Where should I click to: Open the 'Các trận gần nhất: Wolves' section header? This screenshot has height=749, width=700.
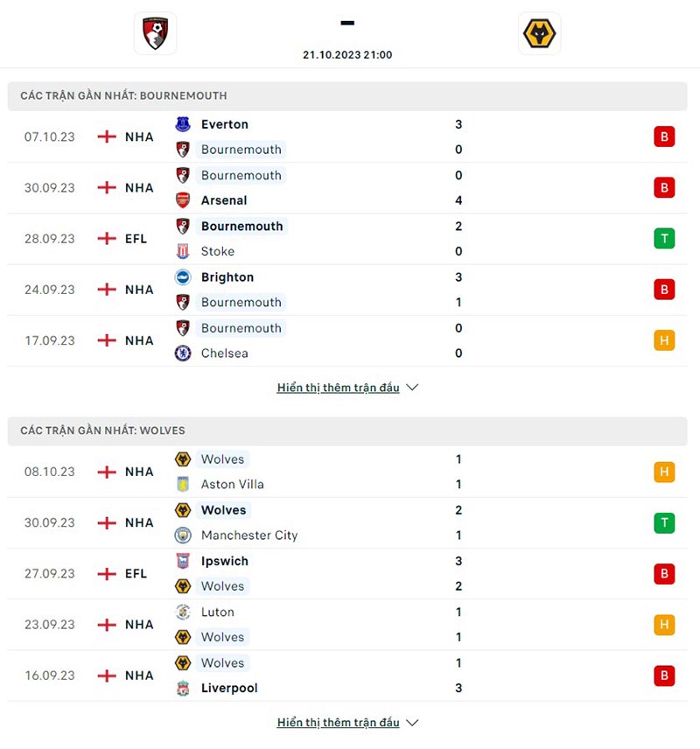[102, 430]
